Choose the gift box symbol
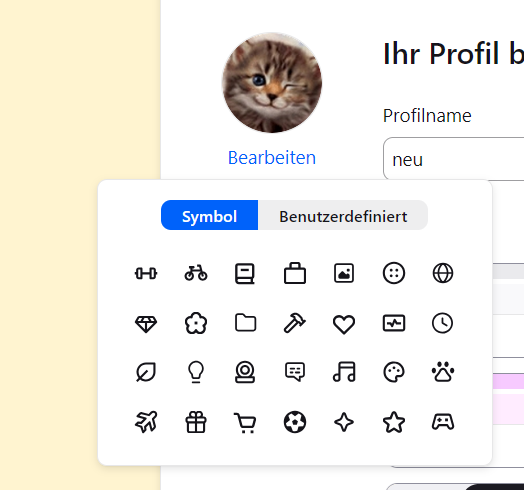 (x=196, y=422)
